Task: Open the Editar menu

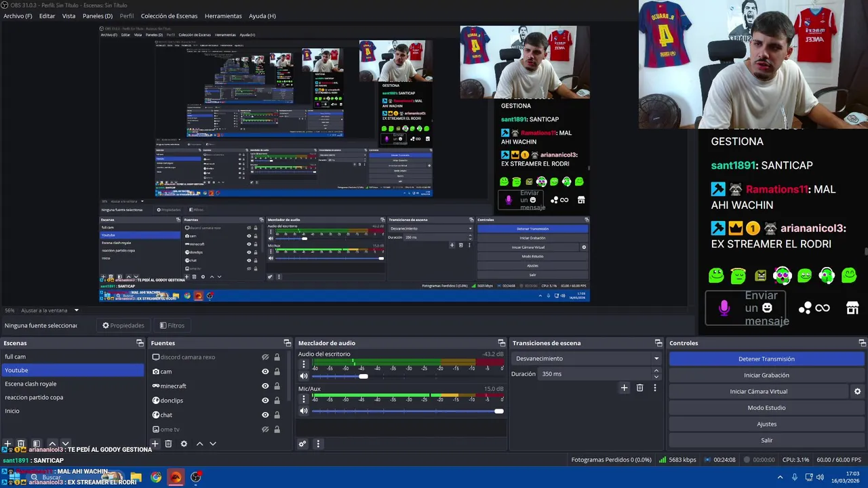Action: (47, 16)
